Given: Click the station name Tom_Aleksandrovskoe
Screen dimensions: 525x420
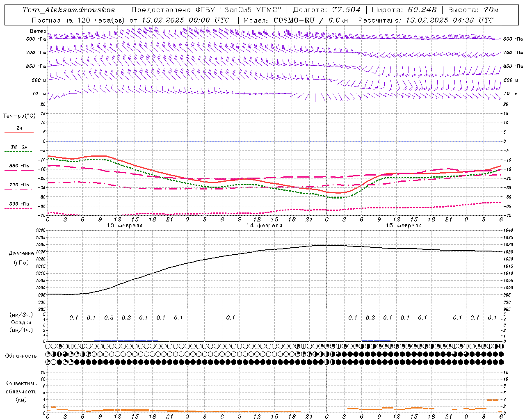Looking at the screenshot, I should (x=68, y=10).
